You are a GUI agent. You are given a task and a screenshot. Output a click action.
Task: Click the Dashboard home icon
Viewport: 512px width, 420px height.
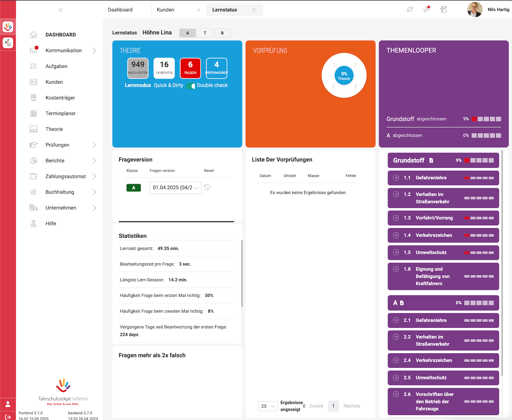(33, 34)
